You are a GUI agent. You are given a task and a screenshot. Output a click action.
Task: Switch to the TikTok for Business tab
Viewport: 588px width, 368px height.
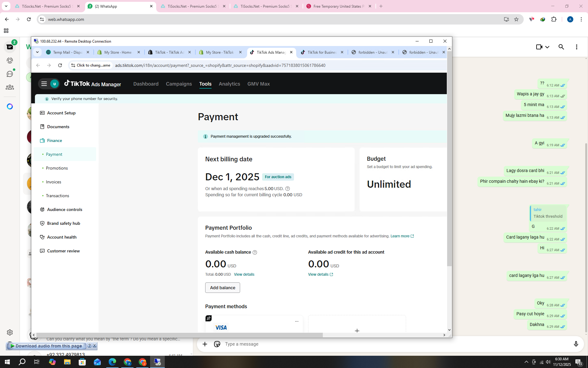(x=322, y=52)
